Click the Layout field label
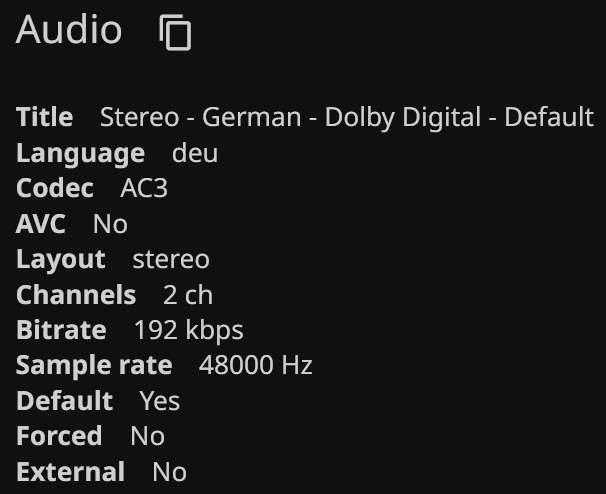606x494 pixels. point(61,260)
